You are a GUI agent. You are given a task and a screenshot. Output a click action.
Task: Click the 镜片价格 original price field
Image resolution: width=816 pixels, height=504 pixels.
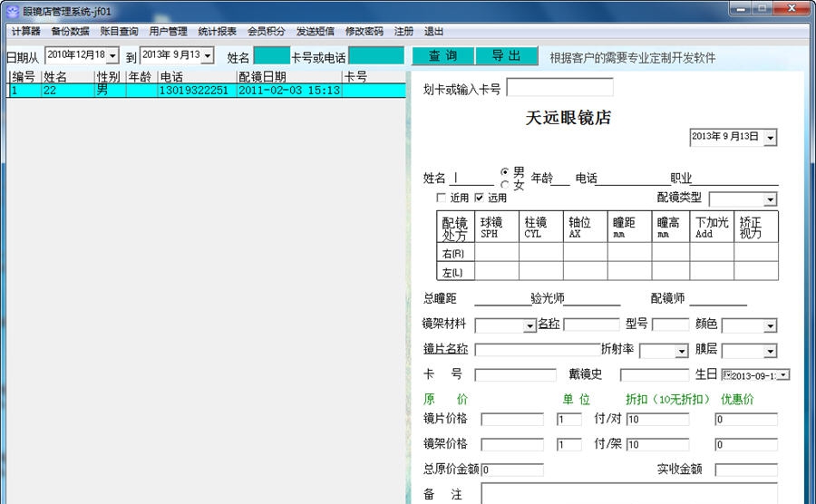[x=512, y=419]
